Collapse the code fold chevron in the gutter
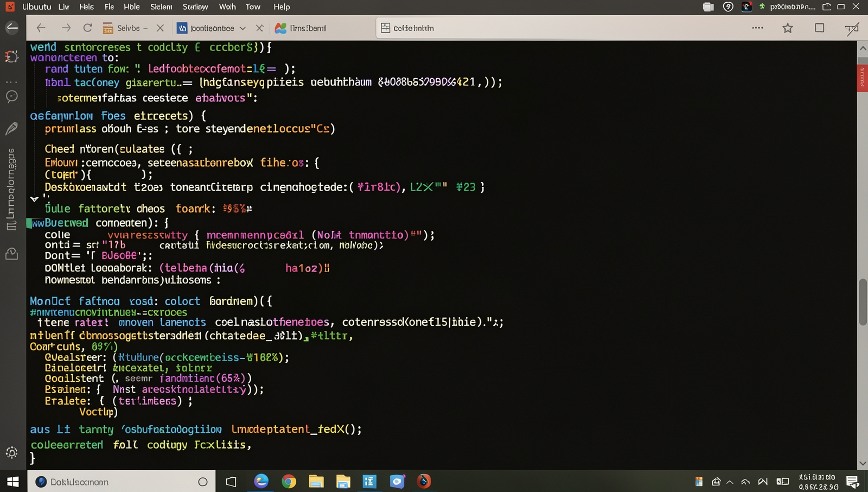This screenshot has width=868, height=492. (34, 199)
